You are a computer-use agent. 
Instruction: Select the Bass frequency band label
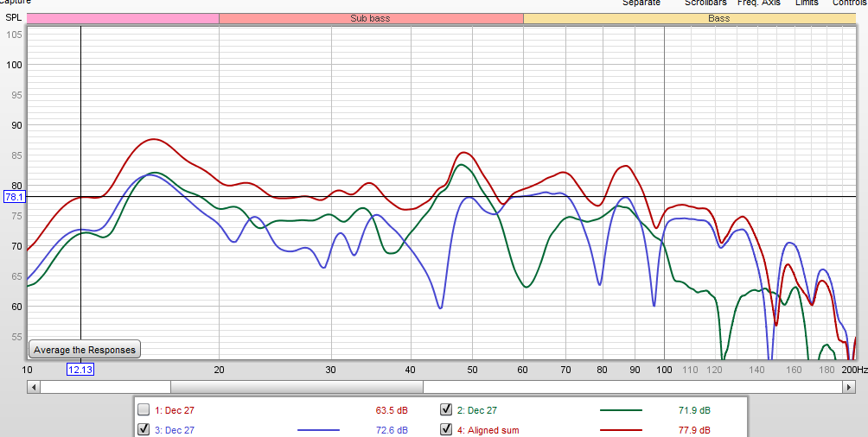pyautogui.click(x=718, y=18)
